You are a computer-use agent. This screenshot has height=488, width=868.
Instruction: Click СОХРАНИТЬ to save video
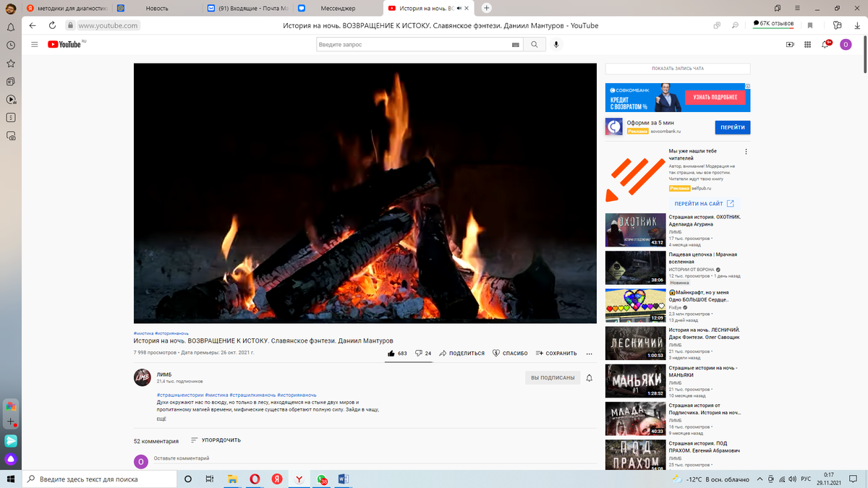[556, 354]
